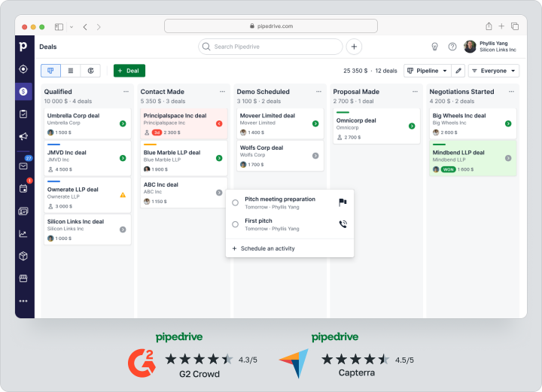Click the Deals page title

coord(48,47)
